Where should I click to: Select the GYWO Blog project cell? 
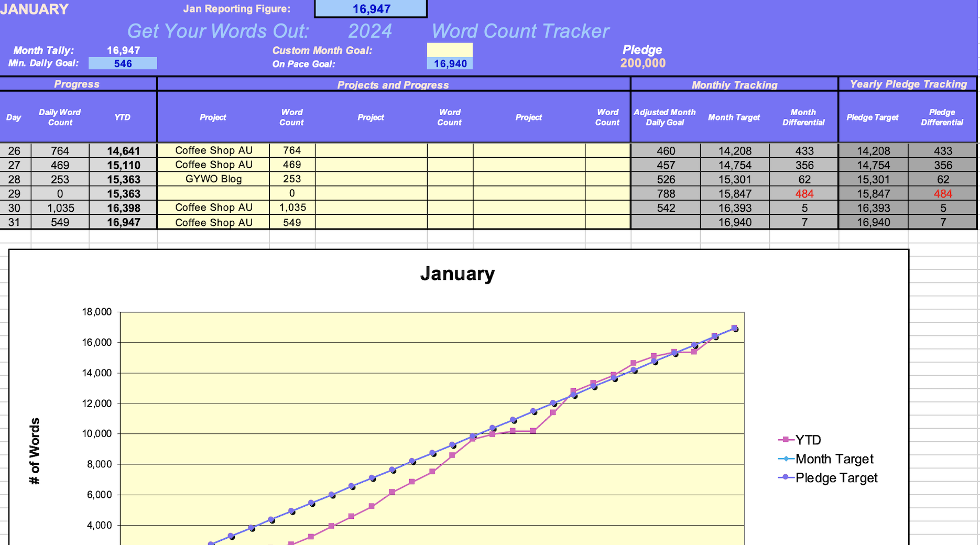[214, 179]
